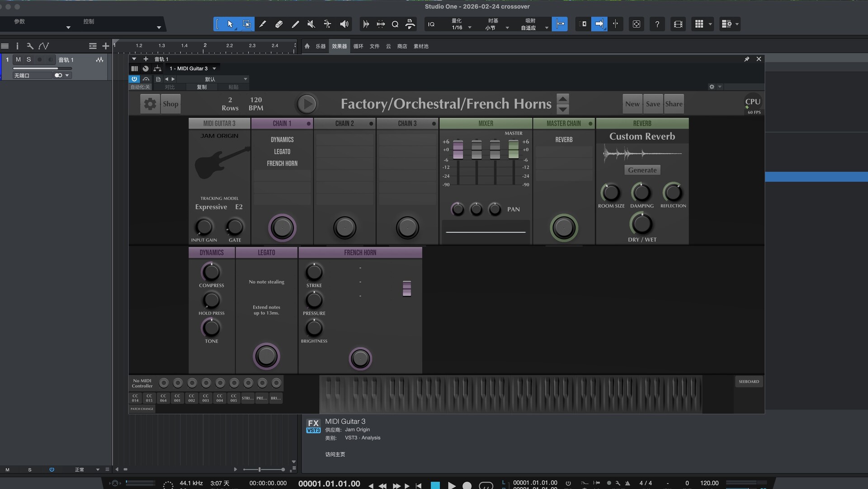Image resolution: width=868 pixels, height=489 pixels.
Task: Solo track 1 with S button
Action: 29,59
